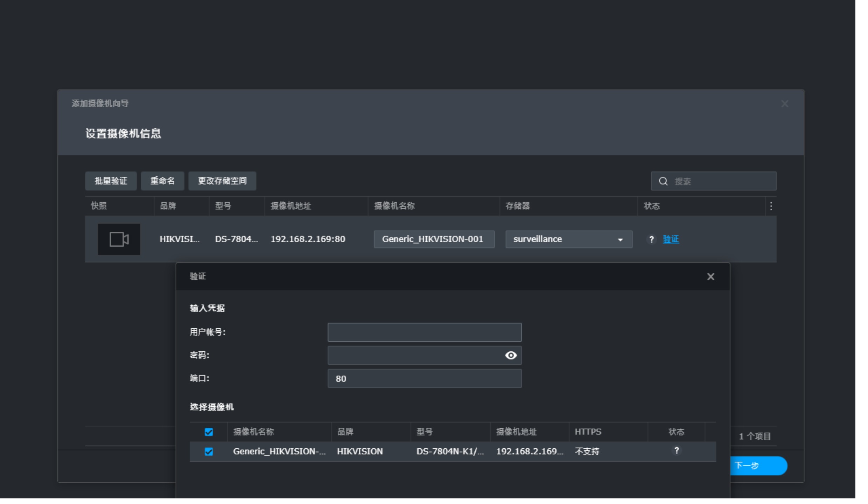Open the column options three-dot menu

[x=771, y=206]
